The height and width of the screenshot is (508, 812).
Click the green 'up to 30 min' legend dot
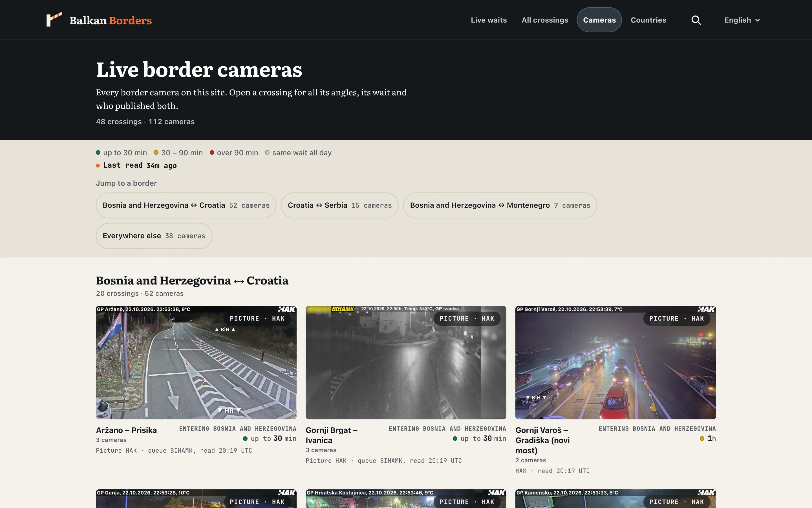tap(98, 152)
